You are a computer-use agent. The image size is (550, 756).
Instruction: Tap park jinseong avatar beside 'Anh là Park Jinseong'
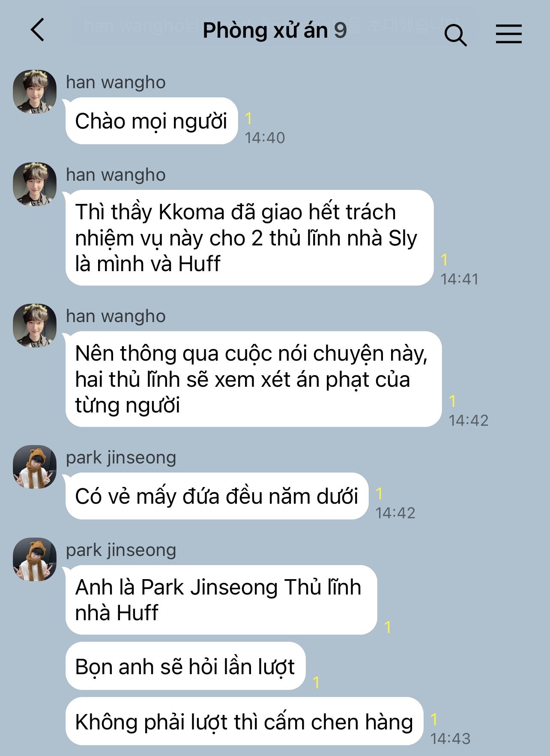[x=35, y=559]
